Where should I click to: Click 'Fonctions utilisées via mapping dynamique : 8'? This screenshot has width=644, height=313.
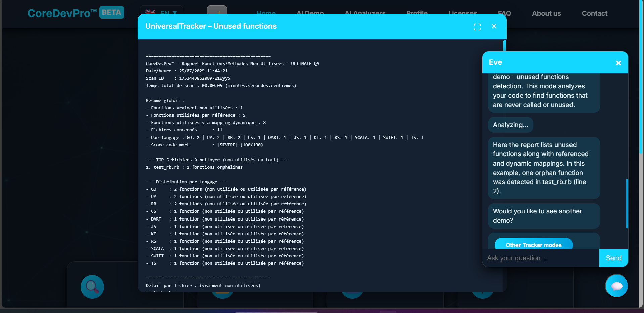pos(206,123)
